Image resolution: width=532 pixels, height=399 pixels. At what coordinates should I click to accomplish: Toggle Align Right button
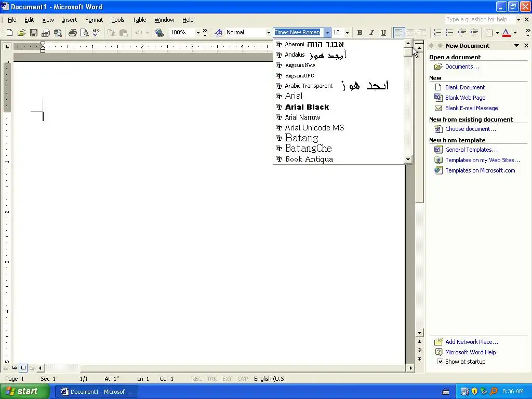[x=422, y=33]
